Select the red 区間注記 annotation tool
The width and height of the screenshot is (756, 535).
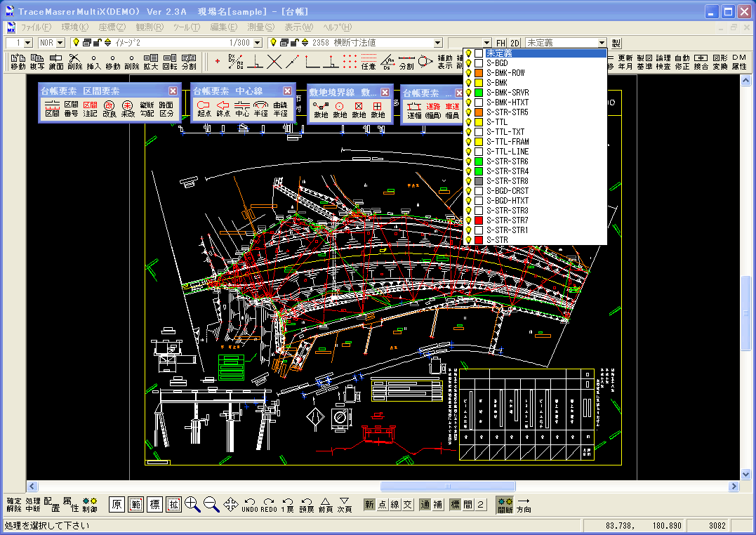[x=90, y=109]
